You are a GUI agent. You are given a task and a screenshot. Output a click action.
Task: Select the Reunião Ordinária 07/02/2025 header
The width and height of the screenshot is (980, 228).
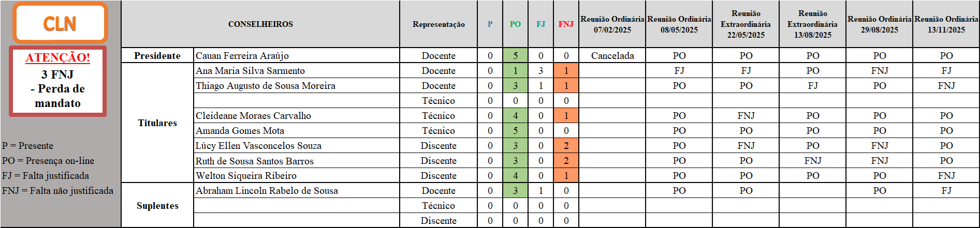612,24
